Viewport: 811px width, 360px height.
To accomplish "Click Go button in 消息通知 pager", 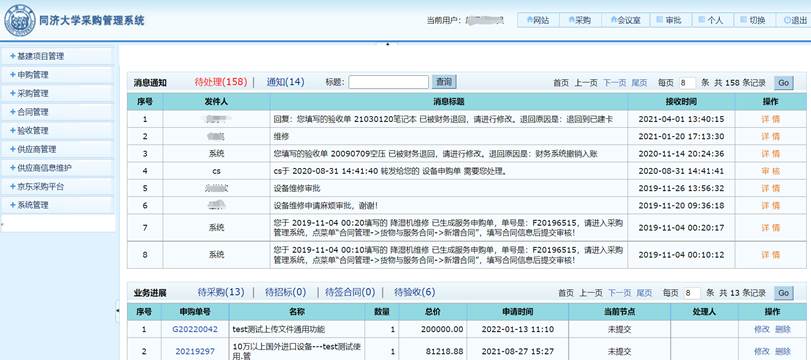I will point(784,83).
